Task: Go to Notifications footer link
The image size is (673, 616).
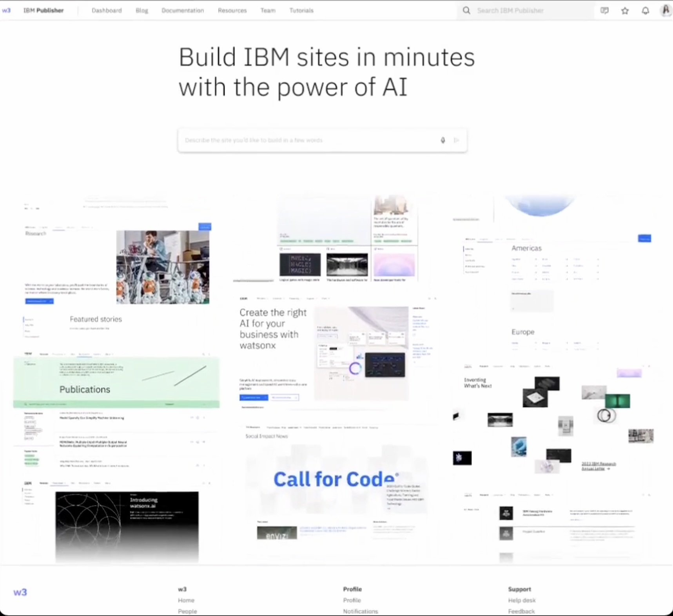Action: click(361, 611)
